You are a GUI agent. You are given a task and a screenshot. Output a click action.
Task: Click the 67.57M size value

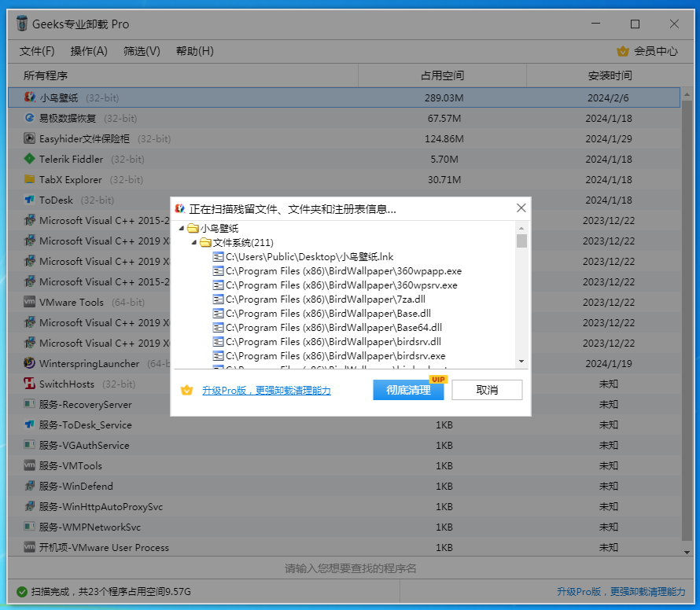tap(444, 118)
